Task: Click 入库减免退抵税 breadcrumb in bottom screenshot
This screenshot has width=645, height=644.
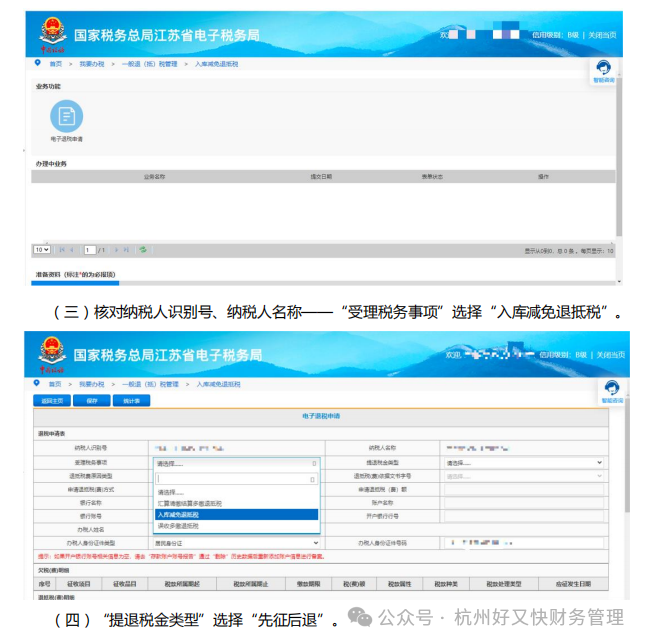Action: click(x=218, y=384)
